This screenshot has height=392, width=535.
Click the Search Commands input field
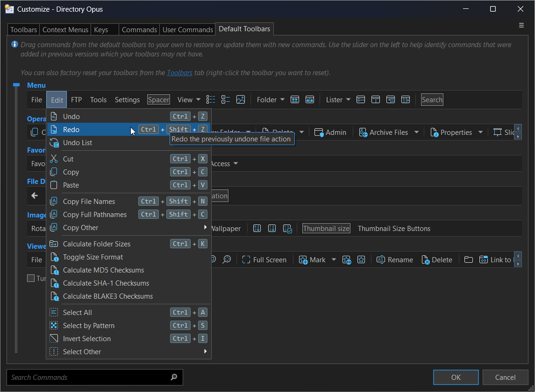pyautogui.click(x=95, y=377)
